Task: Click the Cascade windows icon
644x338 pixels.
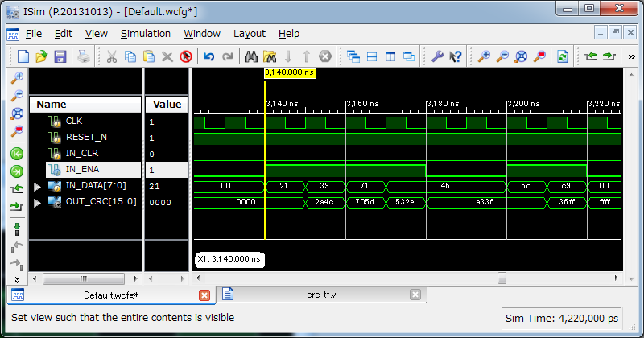Action: tap(353, 56)
